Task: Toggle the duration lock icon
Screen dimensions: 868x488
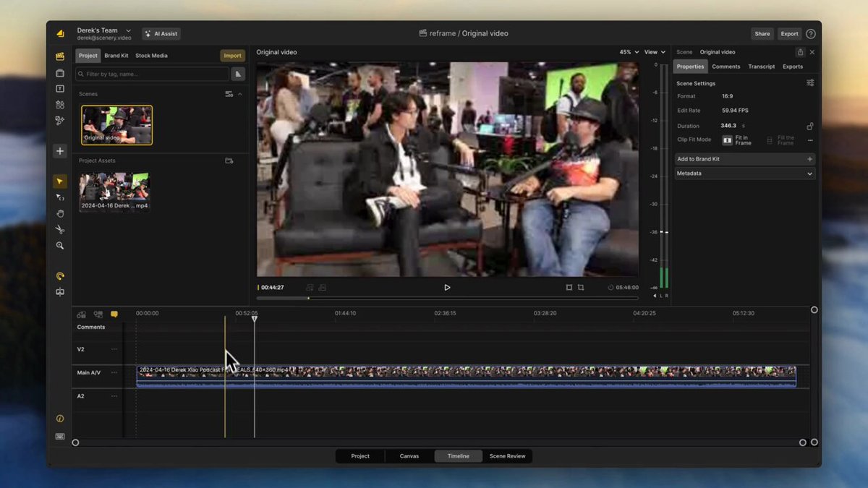Action: coord(810,126)
